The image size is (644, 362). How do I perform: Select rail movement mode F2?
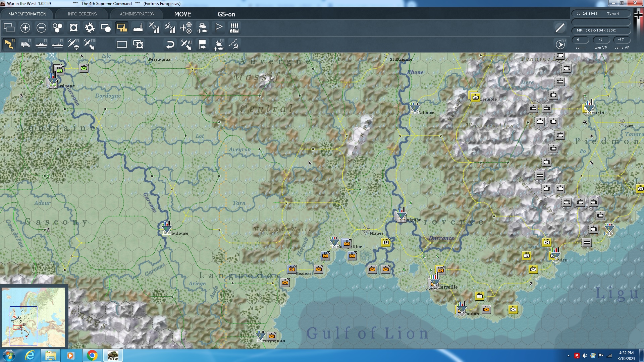[x=25, y=44]
